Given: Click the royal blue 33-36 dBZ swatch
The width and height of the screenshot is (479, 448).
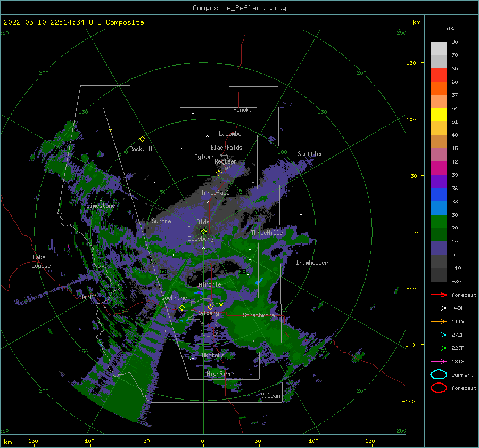Looking at the screenshot, I should pos(439,195).
